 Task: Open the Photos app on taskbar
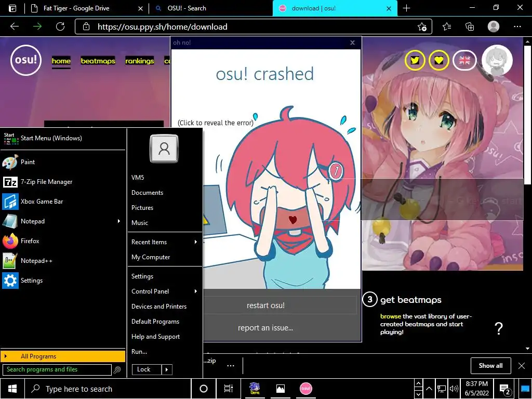(280, 389)
